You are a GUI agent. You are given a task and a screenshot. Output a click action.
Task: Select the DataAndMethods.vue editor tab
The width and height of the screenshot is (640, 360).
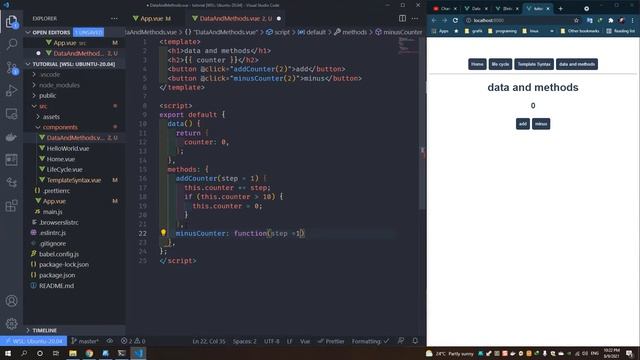point(236,18)
